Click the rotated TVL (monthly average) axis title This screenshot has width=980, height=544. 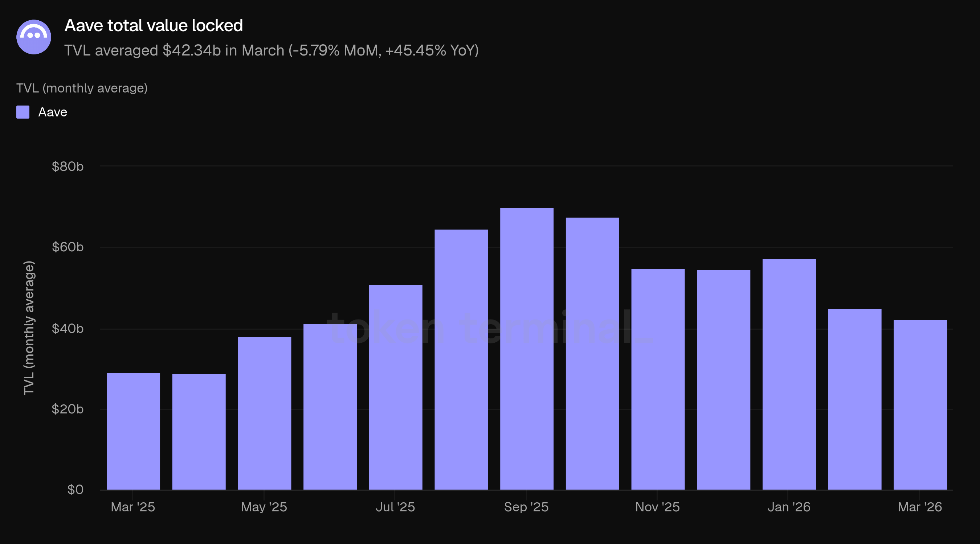coord(29,328)
